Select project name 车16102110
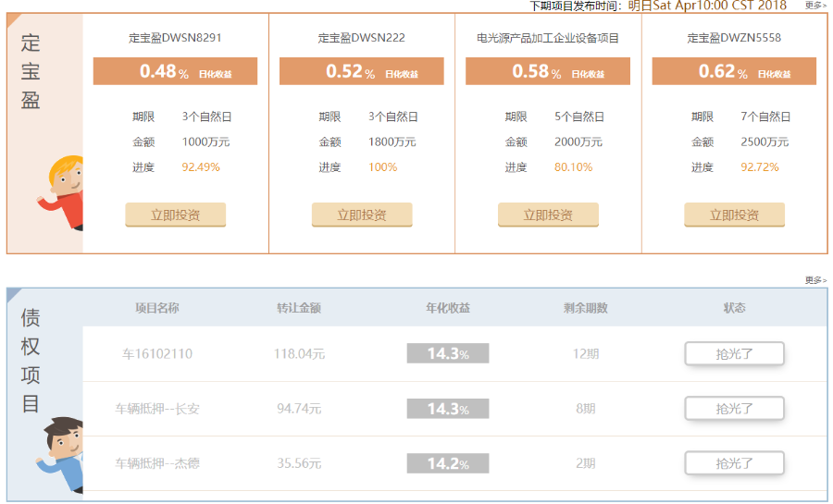 pos(157,354)
